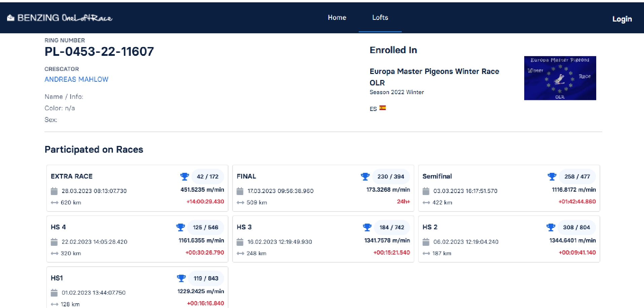
Task: Select the 125 / 546 rank badge
Action: 206,227
